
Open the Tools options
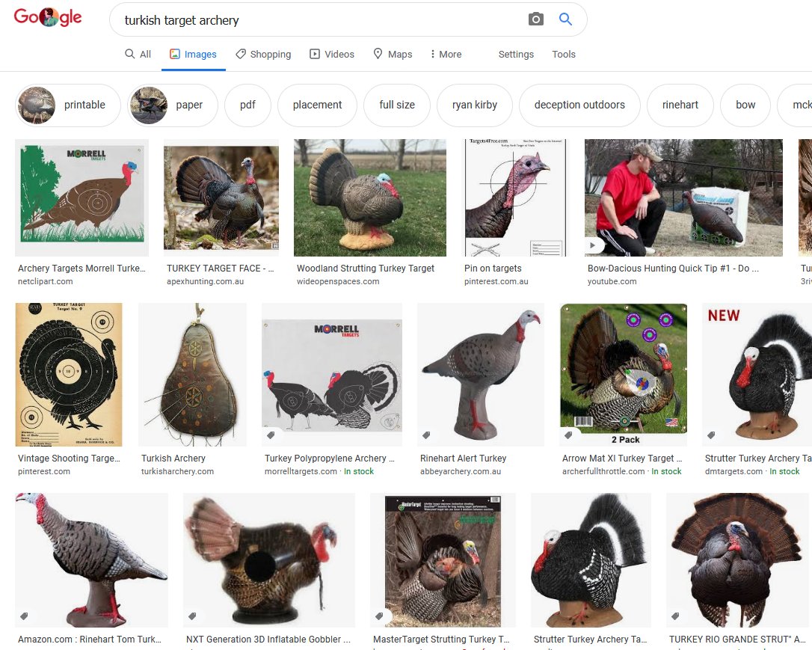point(564,54)
